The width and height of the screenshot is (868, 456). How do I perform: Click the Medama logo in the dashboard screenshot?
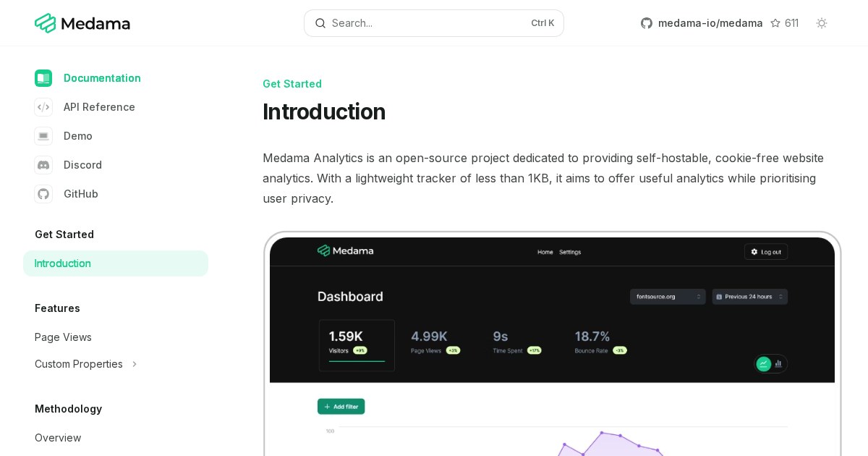tap(346, 251)
